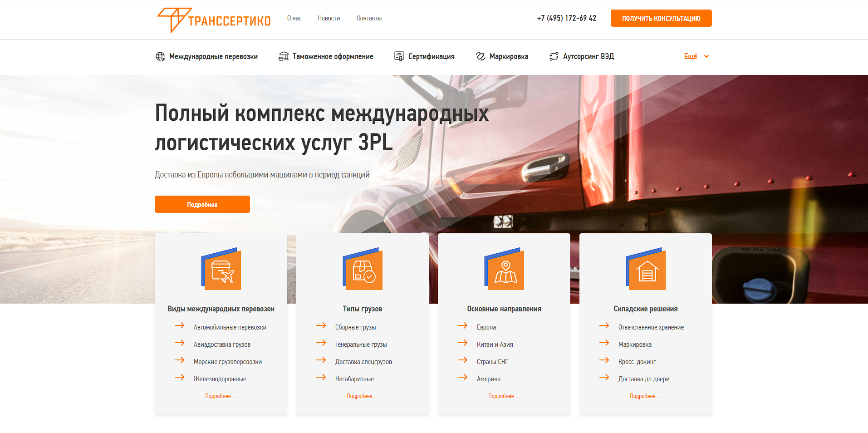Expand the Ещё dropdown menu
This screenshot has height=433, width=868.
coord(696,56)
